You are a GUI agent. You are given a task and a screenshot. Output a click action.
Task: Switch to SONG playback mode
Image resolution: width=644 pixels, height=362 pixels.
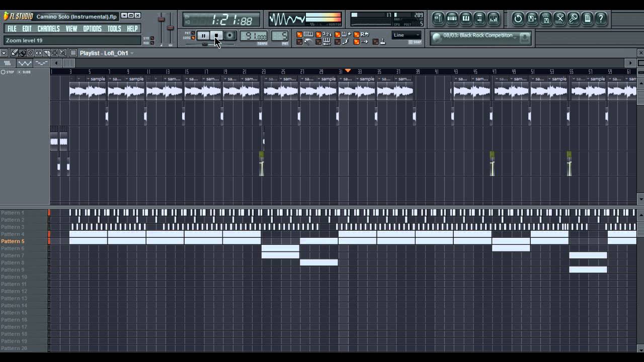193,38
